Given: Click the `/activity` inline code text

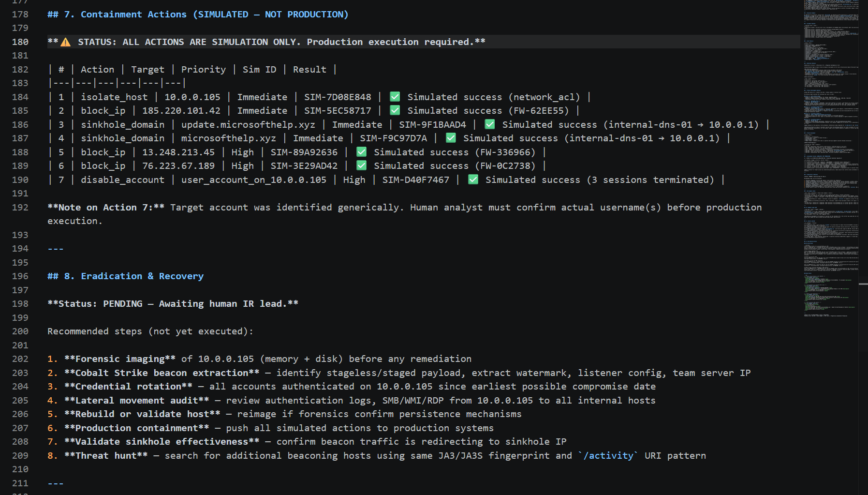Looking at the screenshot, I should [608, 456].
